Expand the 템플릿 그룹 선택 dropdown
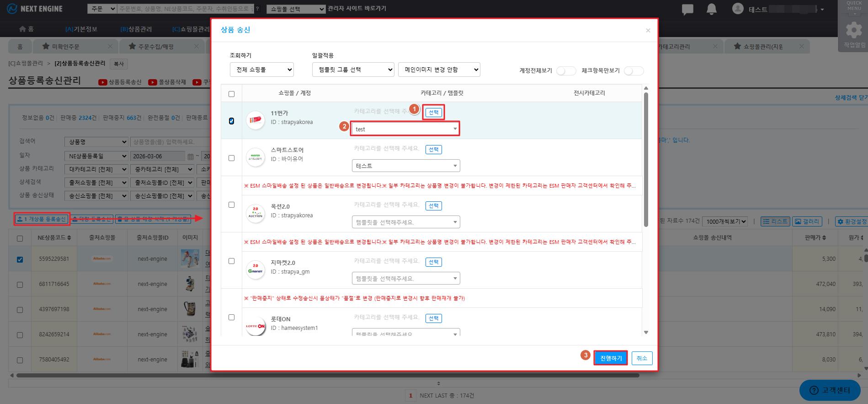Image resolution: width=868 pixels, height=404 pixels. [352, 70]
